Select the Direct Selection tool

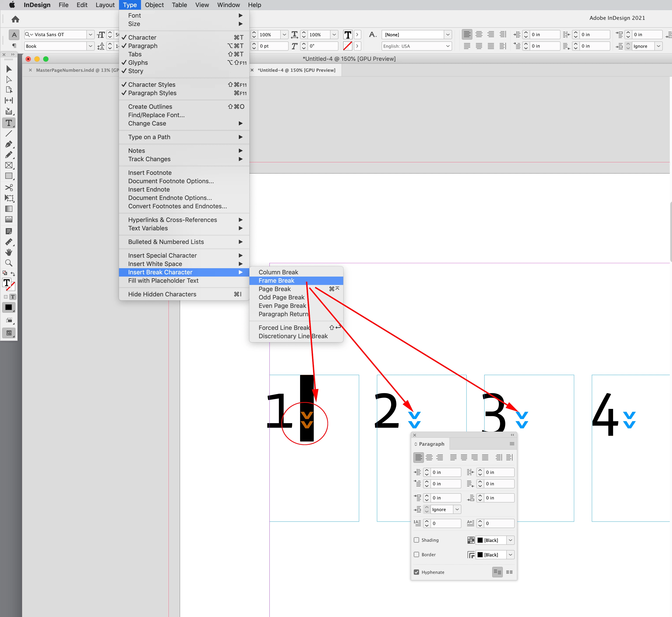[9, 79]
